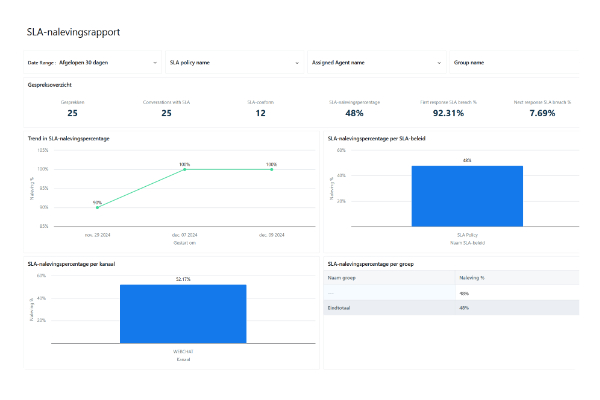This screenshot has width=600, height=400.
Task: Click the blue SLA Policy bar
Action: click(x=467, y=198)
